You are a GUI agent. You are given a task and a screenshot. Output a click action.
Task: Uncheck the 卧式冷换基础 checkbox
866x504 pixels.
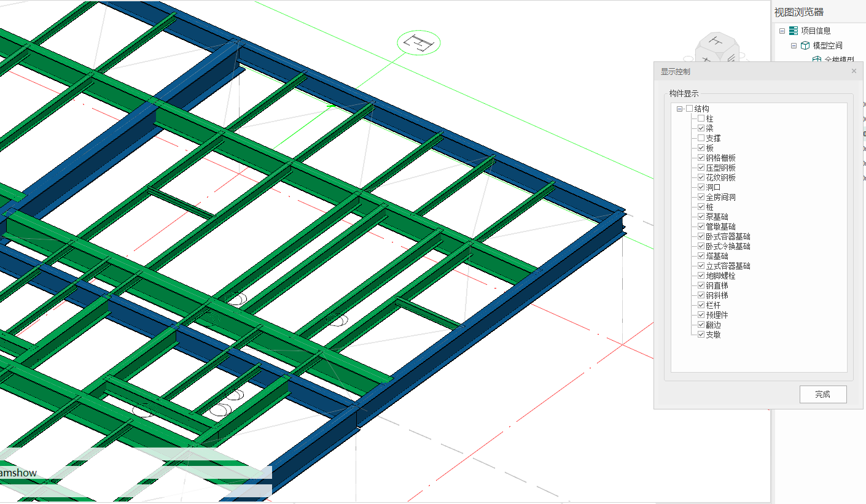coord(701,246)
